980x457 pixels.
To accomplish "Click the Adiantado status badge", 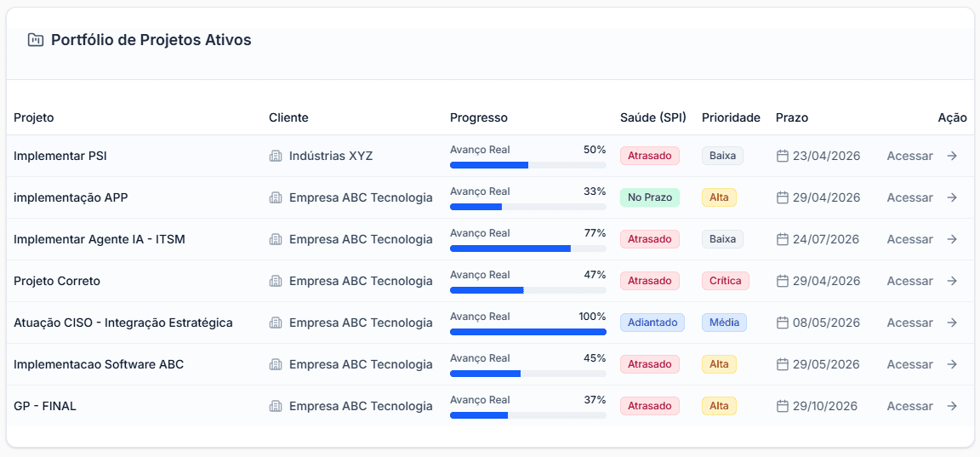I will point(652,323).
